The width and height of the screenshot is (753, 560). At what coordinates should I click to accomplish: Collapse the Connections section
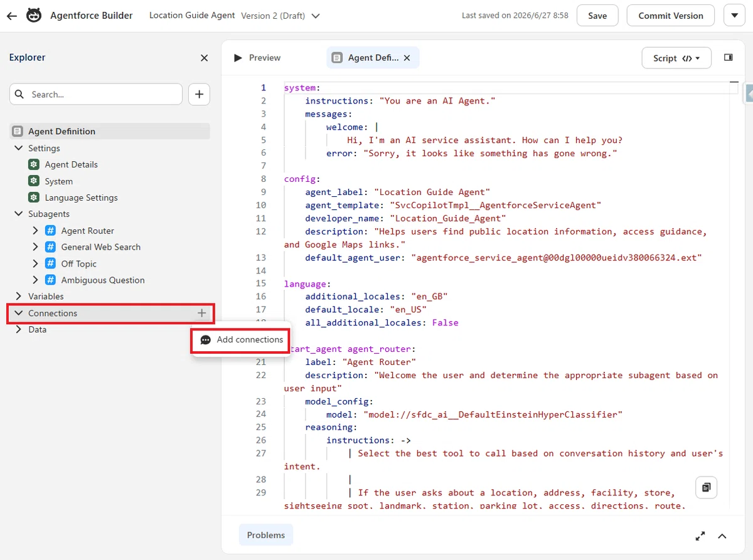tap(18, 313)
